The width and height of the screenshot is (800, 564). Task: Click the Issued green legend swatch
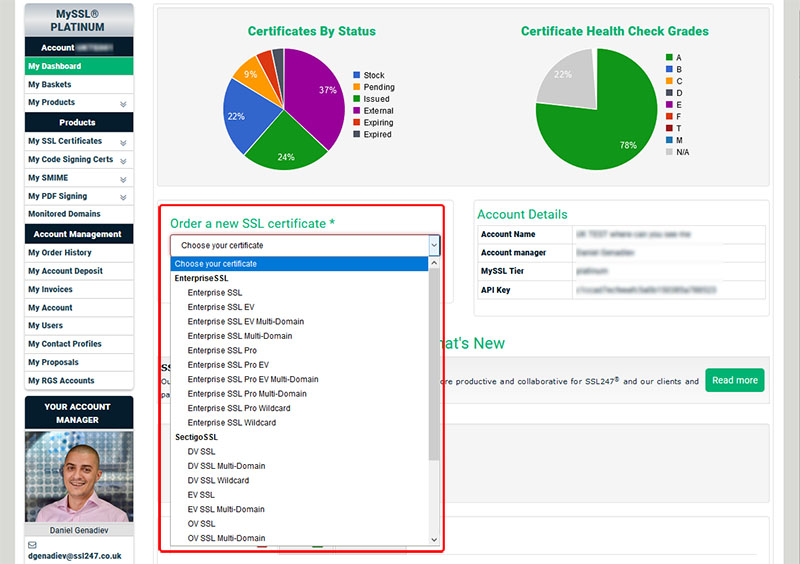357,99
